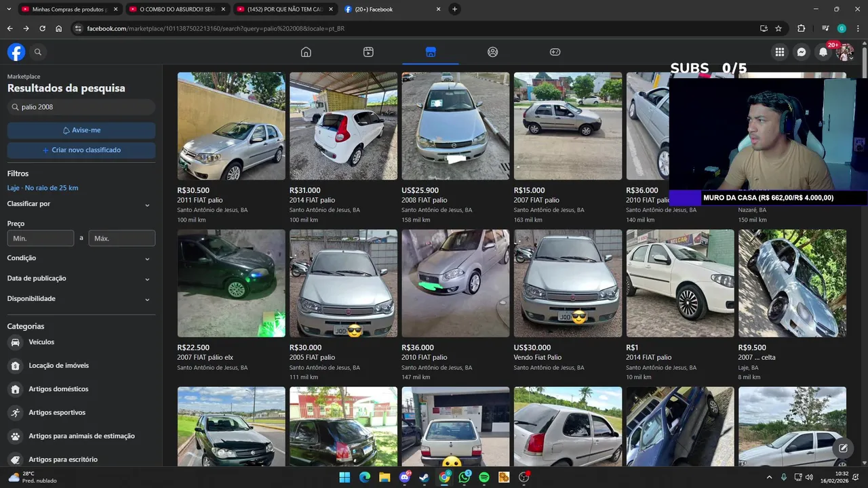The height and width of the screenshot is (488, 868).
Task: Switch to Minhas Compras de produtos tab
Action: point(70,9)
